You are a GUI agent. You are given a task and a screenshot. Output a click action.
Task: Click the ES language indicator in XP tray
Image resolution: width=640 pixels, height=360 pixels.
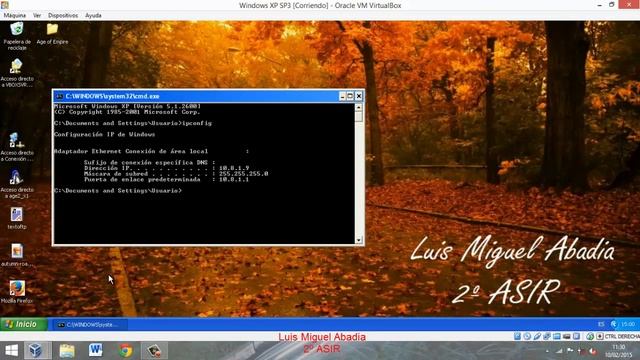pyautogui.click(x=600, y=324)
